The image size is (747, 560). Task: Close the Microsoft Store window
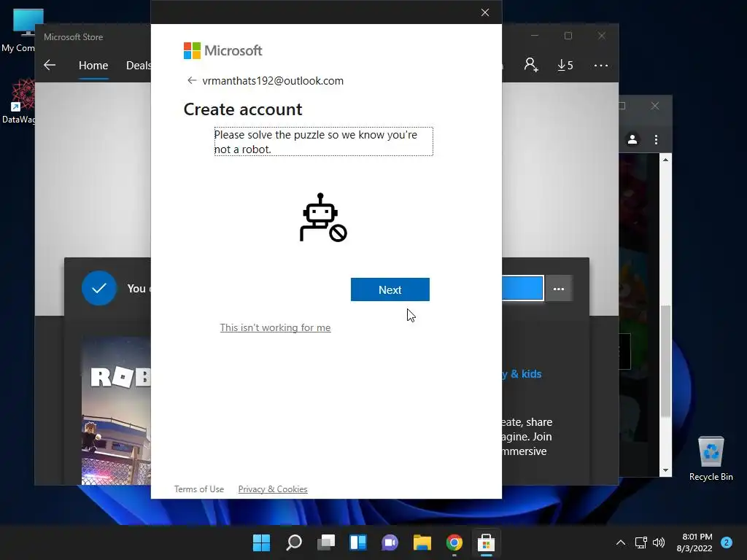602,36
